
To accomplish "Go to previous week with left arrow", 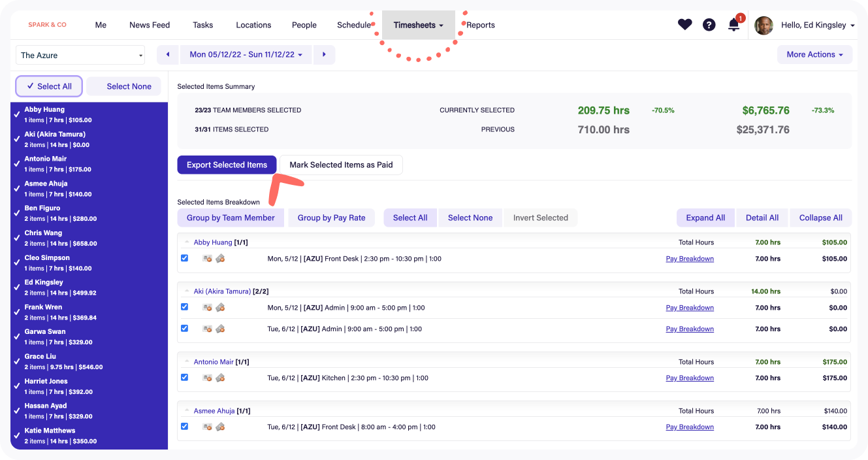I will 168,55.
